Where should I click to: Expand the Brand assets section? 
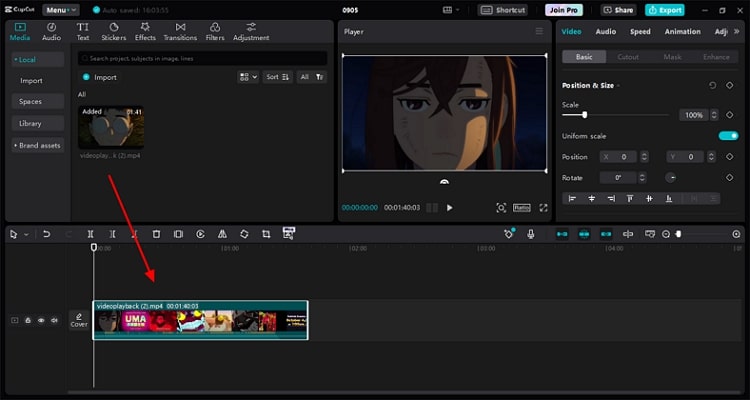37,145
